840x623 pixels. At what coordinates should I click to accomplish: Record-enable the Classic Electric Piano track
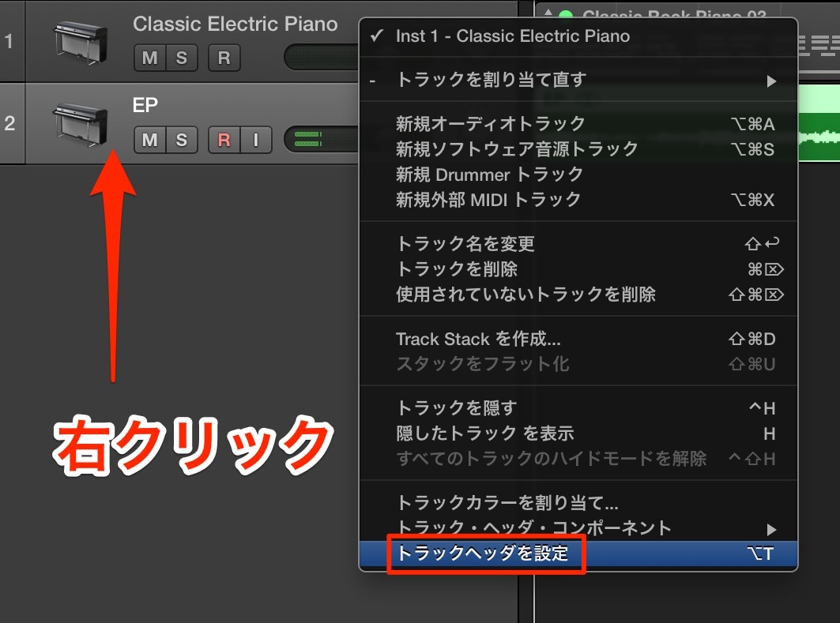(224, 58)
